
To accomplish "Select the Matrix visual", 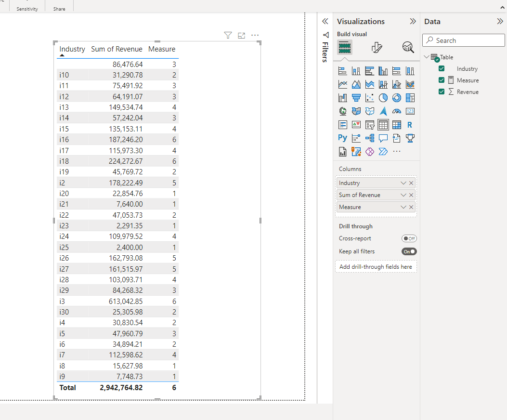I will coord(396,125).
